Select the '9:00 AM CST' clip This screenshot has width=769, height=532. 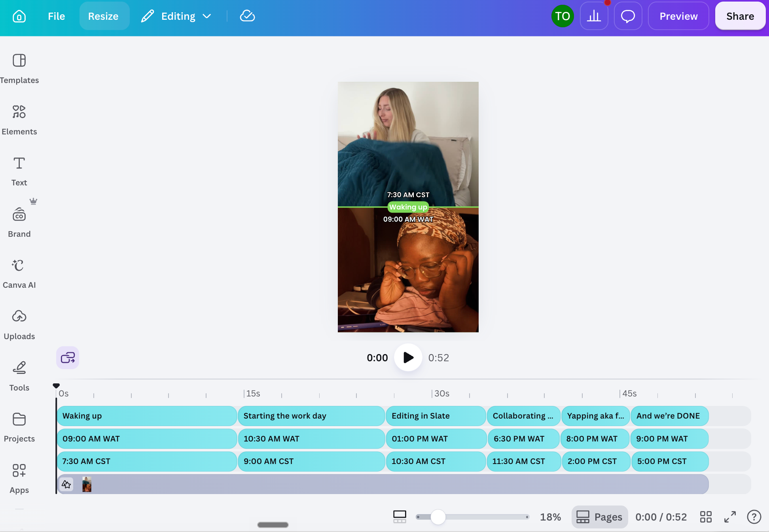pos(311,461)
